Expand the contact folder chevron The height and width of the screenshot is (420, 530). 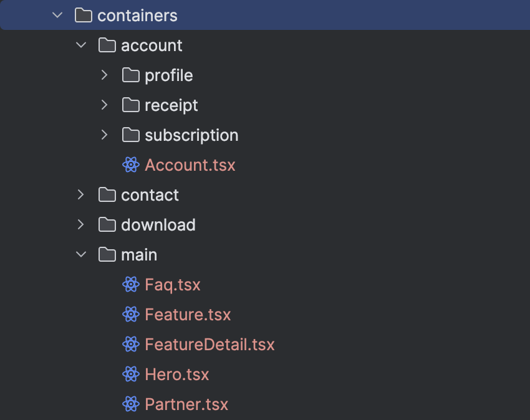(81, 194)
